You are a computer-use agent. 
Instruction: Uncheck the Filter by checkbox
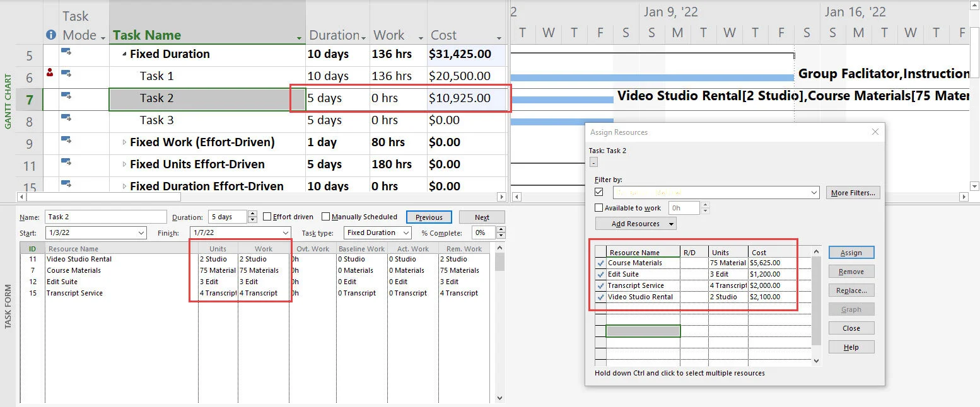click(x=599, y=192)
